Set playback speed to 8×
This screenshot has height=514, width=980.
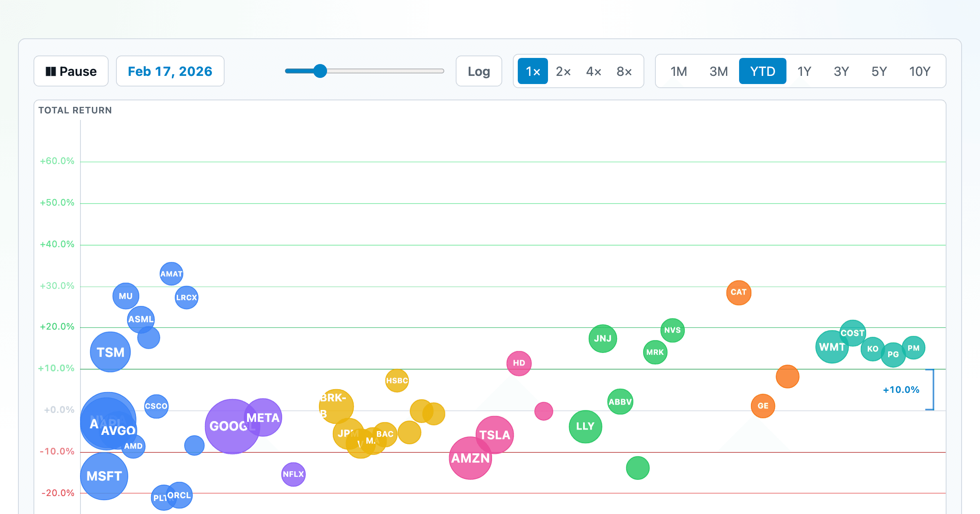(x=624, y=71)
